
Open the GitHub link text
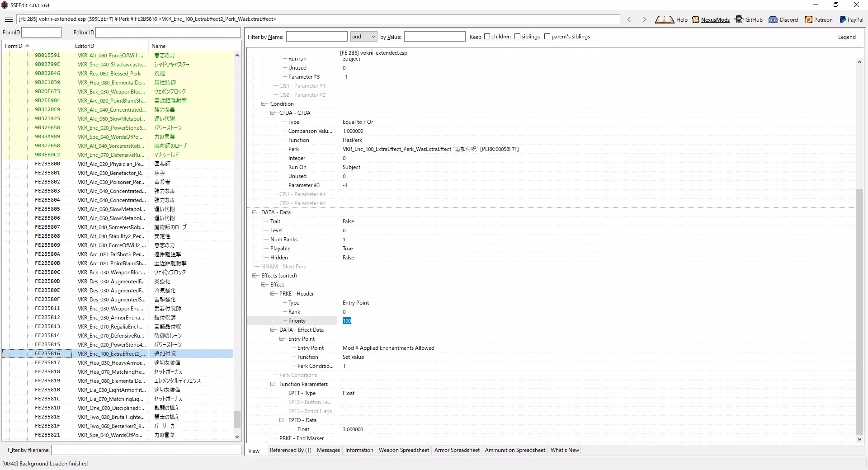[x=754, y=20]
